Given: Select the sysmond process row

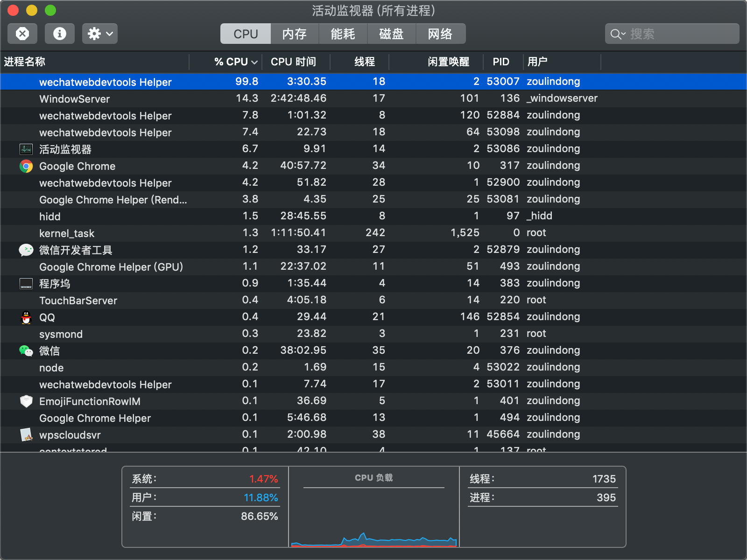Looking at the screenshot, I should point(373,334).
